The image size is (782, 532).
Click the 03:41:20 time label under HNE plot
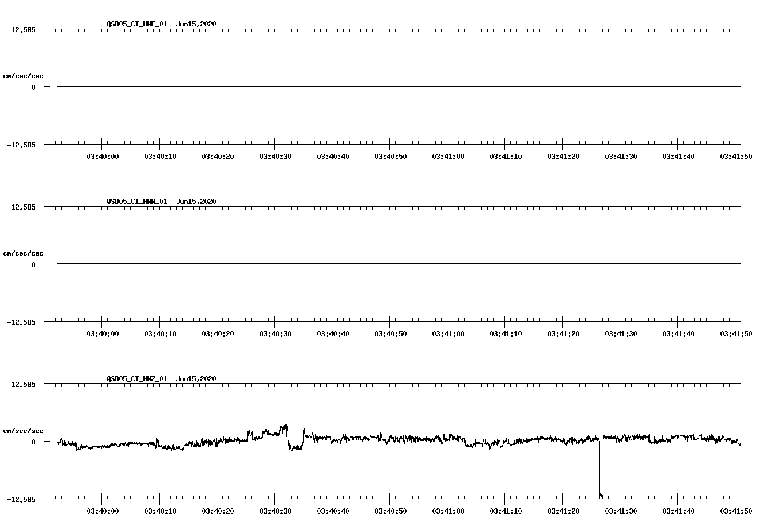click(x=563, y=156)
